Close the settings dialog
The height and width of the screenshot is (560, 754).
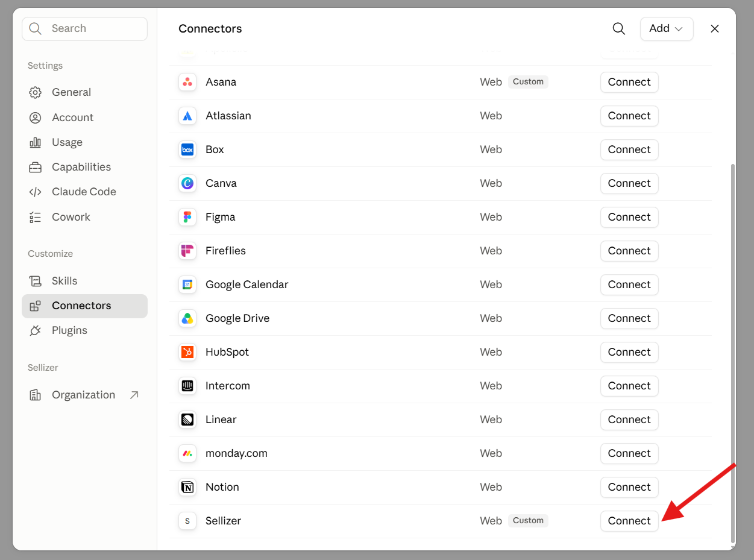pos(715,29)
